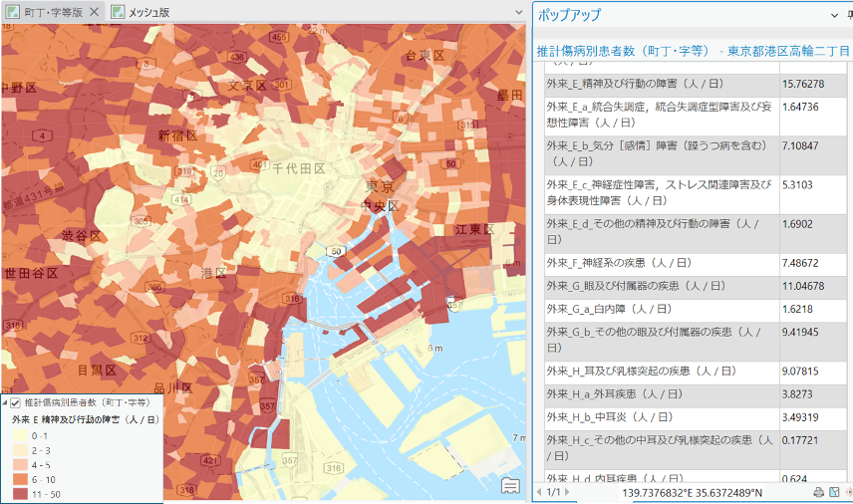Click the 0 - 1 legend color swatch
The width and height of the screenshot is (853, 504).
19,436
